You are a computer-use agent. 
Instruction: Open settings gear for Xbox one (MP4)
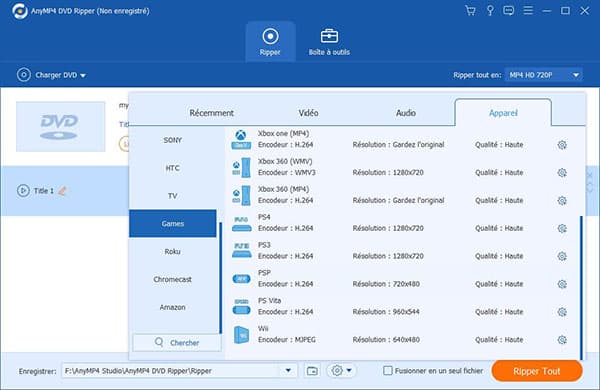point(562,145)
